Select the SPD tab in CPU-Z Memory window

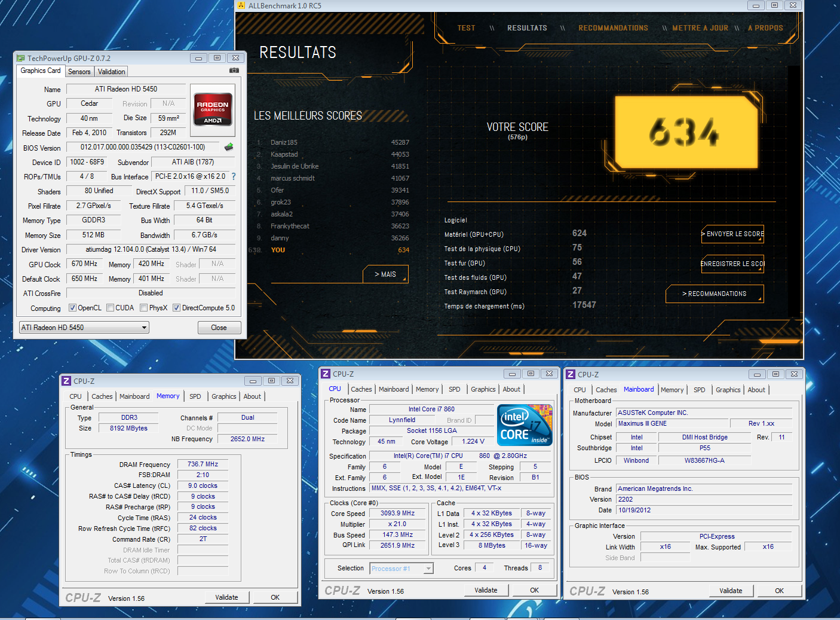[195, 396]
